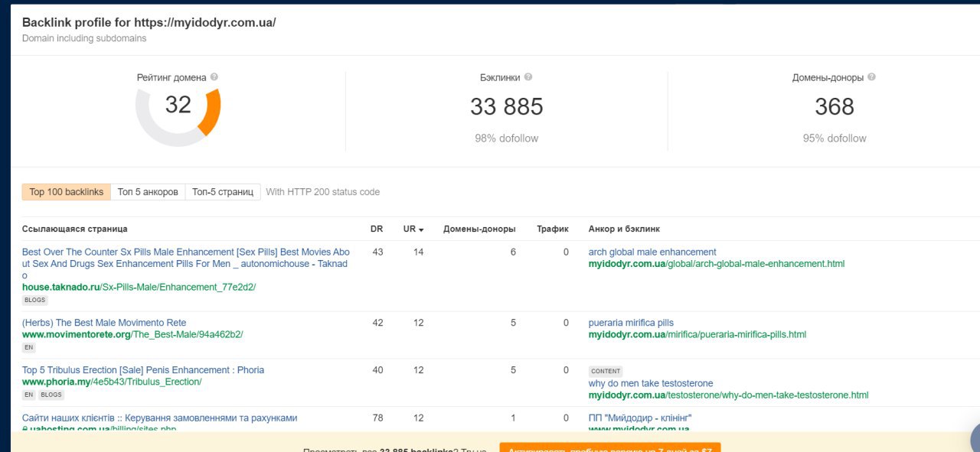Viewport: 980px width, 452px height.
Task: Open the why-do-men-take-testosterone.html backlink URL
Action: [x=729, y=395]
